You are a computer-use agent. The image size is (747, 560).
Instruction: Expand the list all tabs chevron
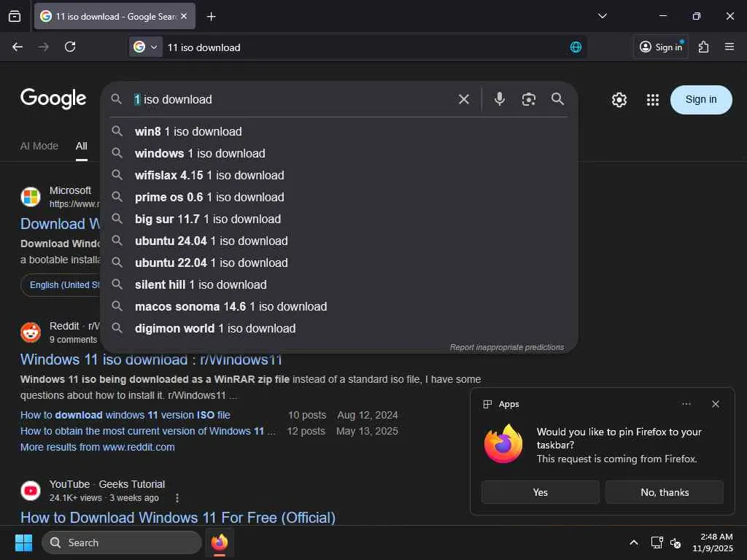pyautogui.click(x=602, y=16)
